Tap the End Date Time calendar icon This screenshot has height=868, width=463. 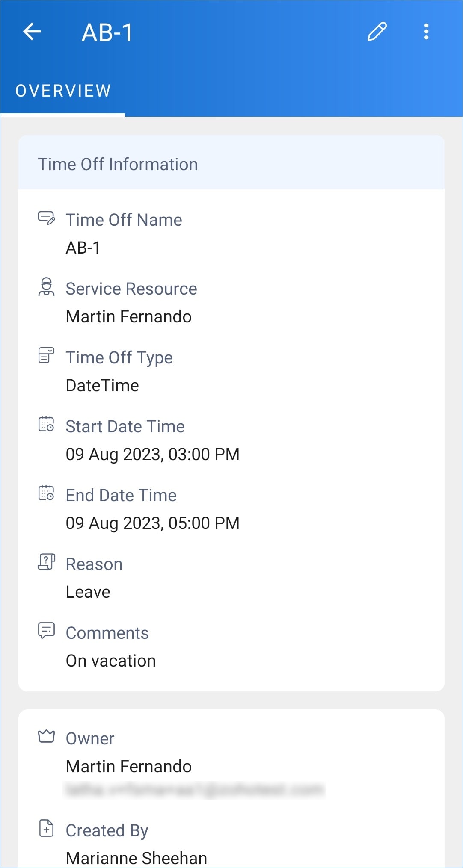point(46,493)
